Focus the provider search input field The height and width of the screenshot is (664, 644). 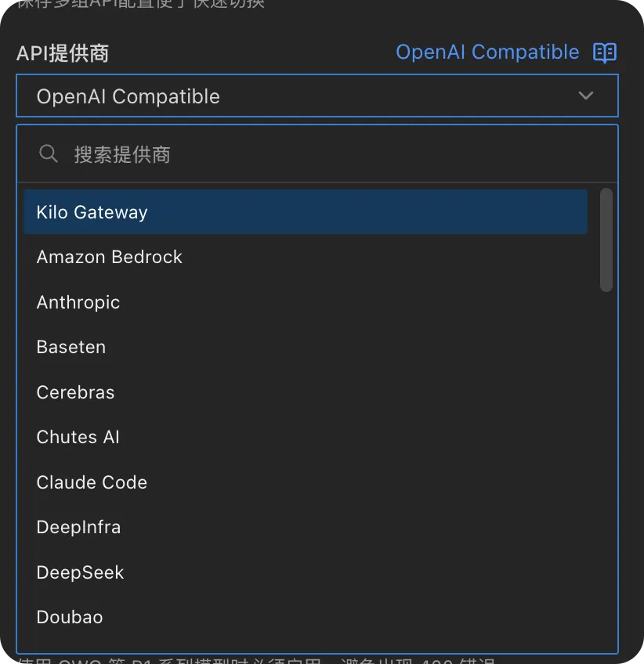[x=329, y=154]
